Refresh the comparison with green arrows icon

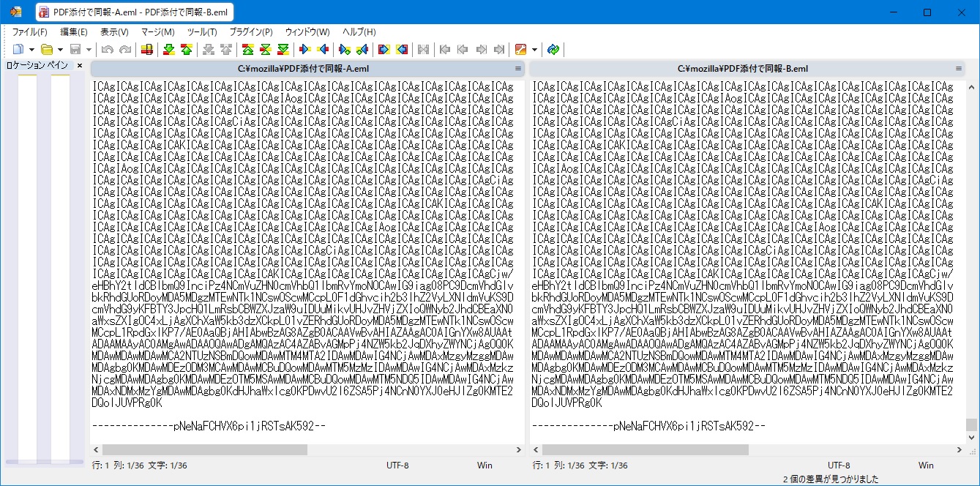click(x=553, y=50)
